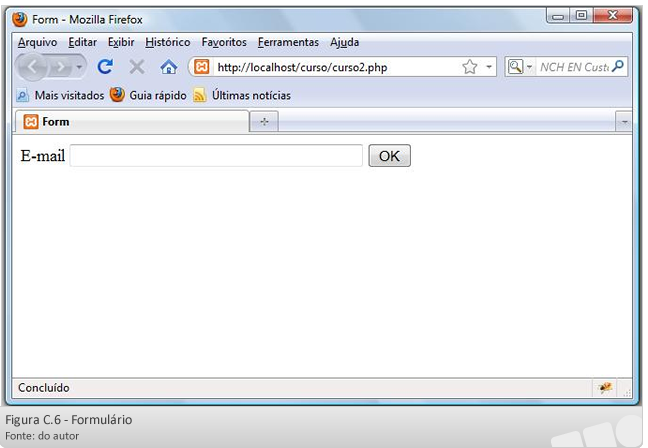Click the Firefox logo in title bar
Image resolution: width=648 pixels, height=448 pixels.
coord(19,19)
